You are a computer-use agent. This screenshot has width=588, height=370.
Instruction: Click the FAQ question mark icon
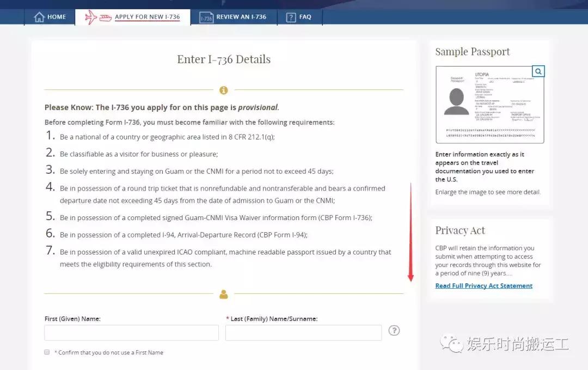[291, 17]
